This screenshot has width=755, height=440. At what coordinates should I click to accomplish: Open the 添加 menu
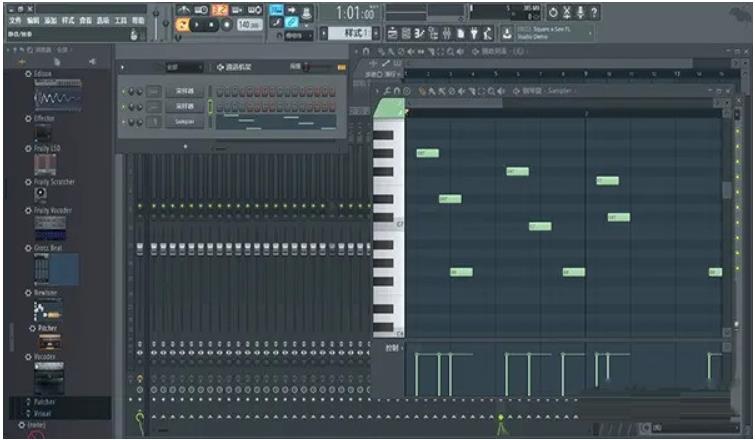click(x=50, y=20)
